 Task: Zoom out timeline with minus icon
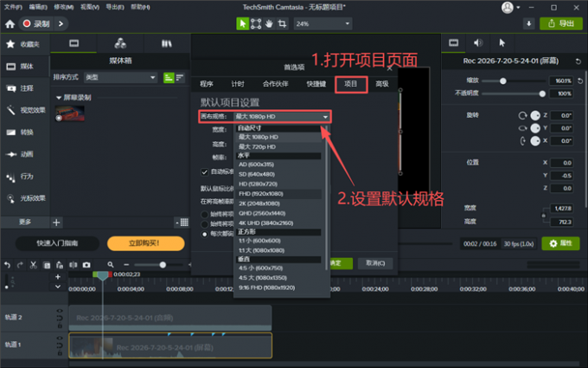pyautogui.click(x=126, y=265)
